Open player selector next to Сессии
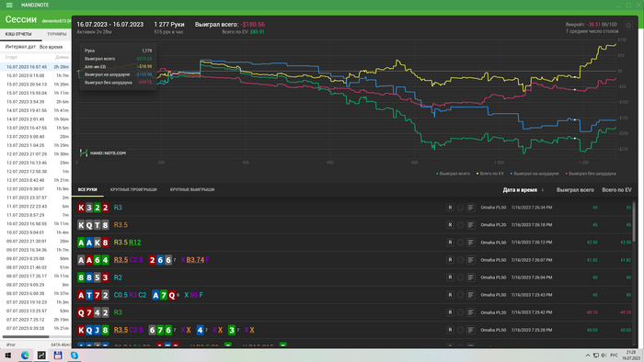The image size is (644, 362). pyautogui.click(x=56, y=21)
